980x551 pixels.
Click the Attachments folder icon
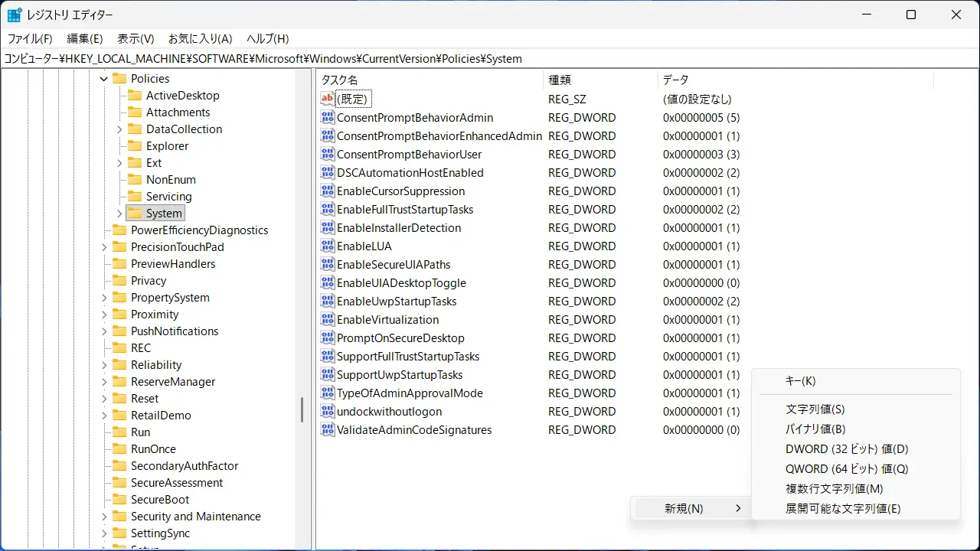coord(135,112)
